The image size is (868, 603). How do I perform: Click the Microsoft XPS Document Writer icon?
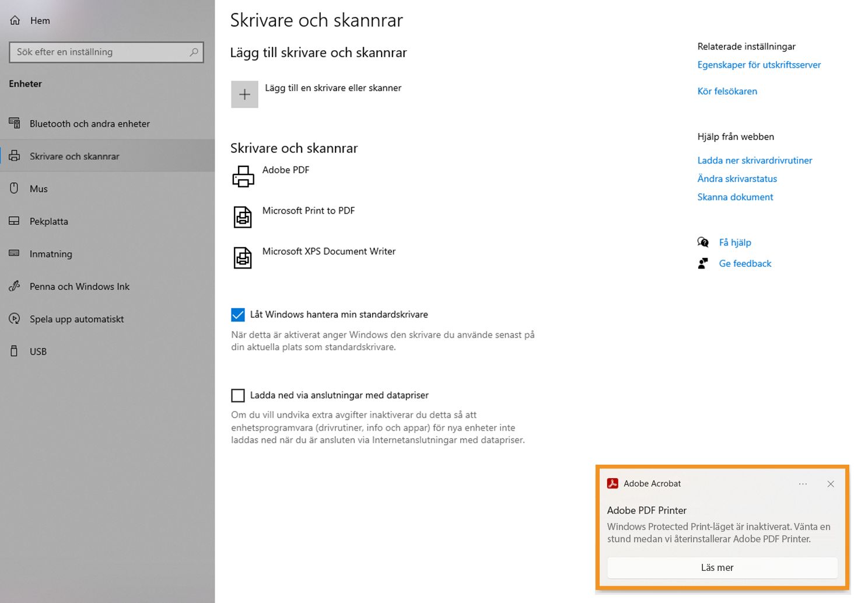click(x=243, y=257)
